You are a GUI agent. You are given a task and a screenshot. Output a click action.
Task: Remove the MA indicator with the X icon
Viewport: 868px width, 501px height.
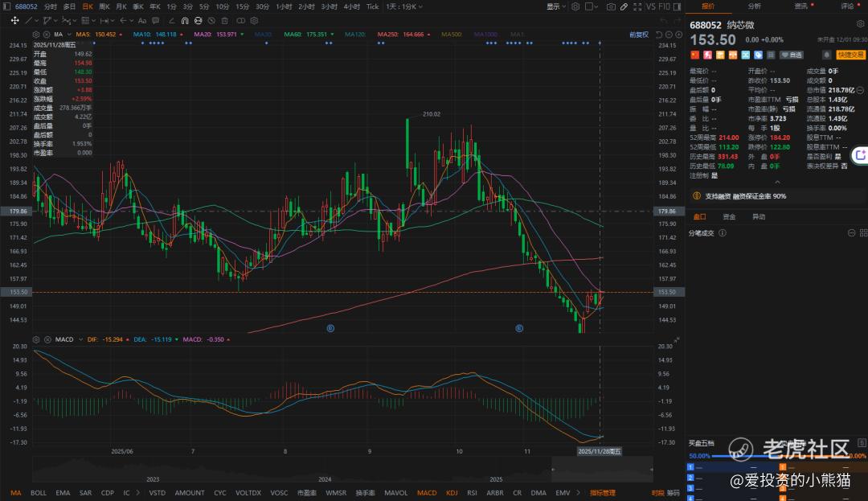(47, 35)
